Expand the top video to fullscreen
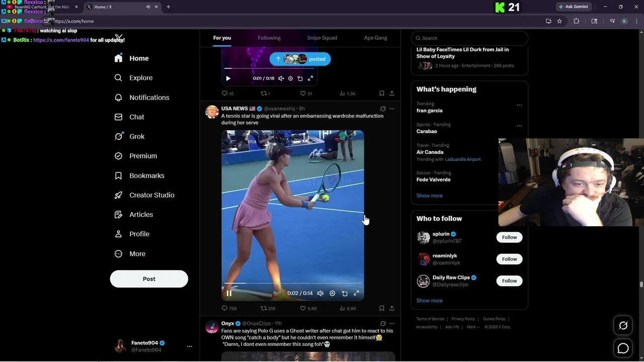Viewport: 644px width, 362px height. [x=310, y=78]
